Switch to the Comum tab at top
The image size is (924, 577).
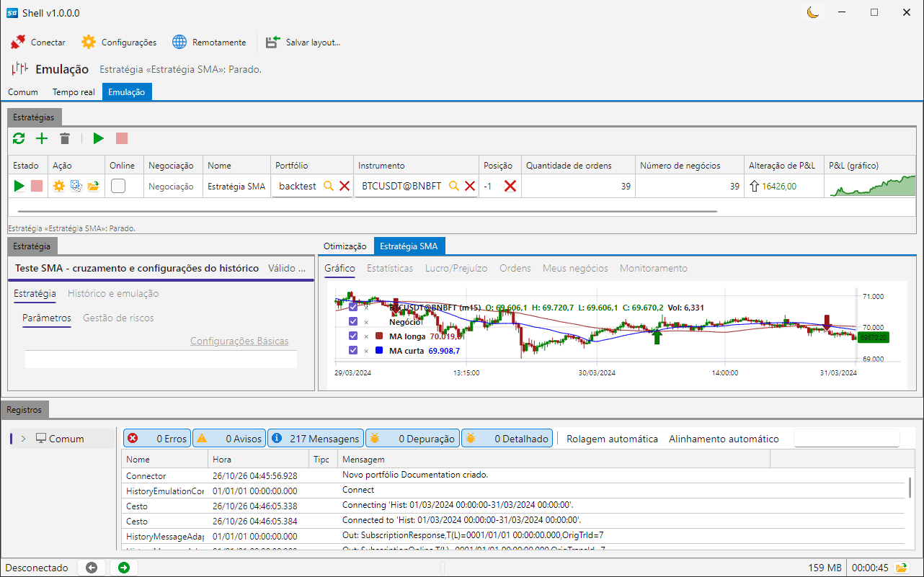click(23, 92)
